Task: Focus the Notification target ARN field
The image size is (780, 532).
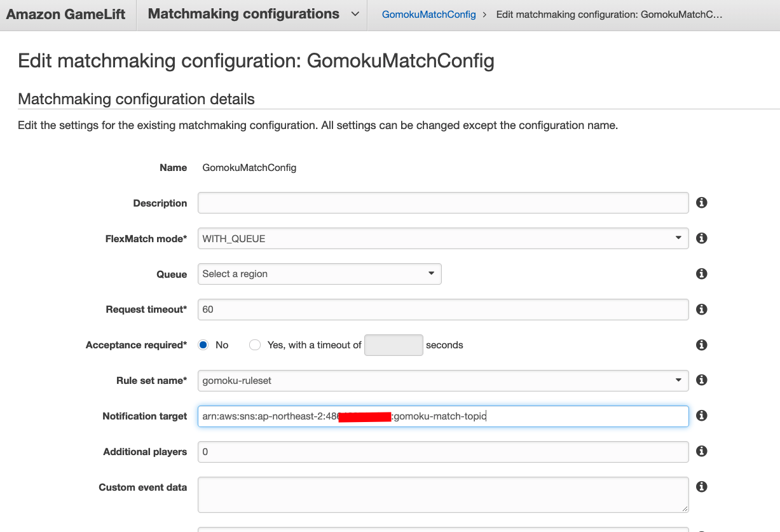Action: pos(443,416)
